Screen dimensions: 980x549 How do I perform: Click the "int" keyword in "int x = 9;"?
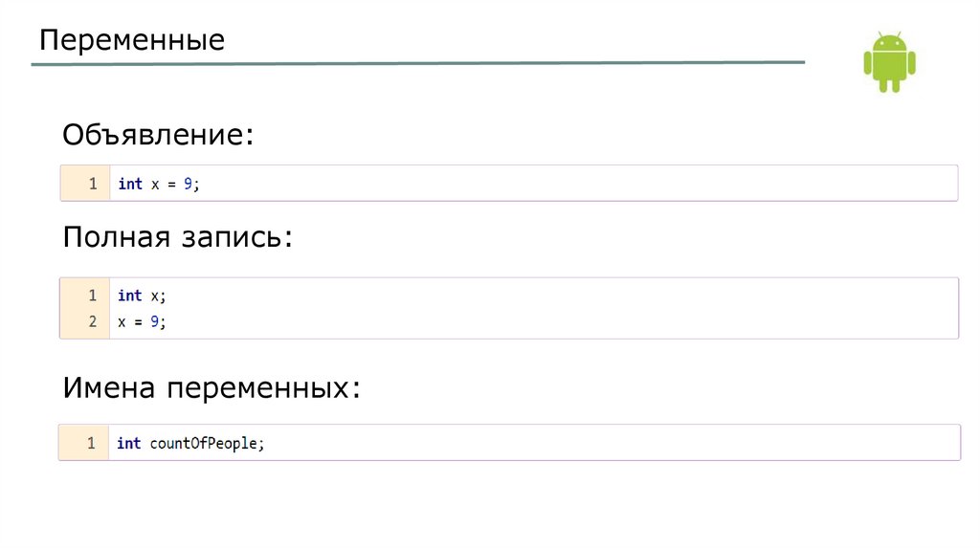pyautogui.click(x=130, y=184)
